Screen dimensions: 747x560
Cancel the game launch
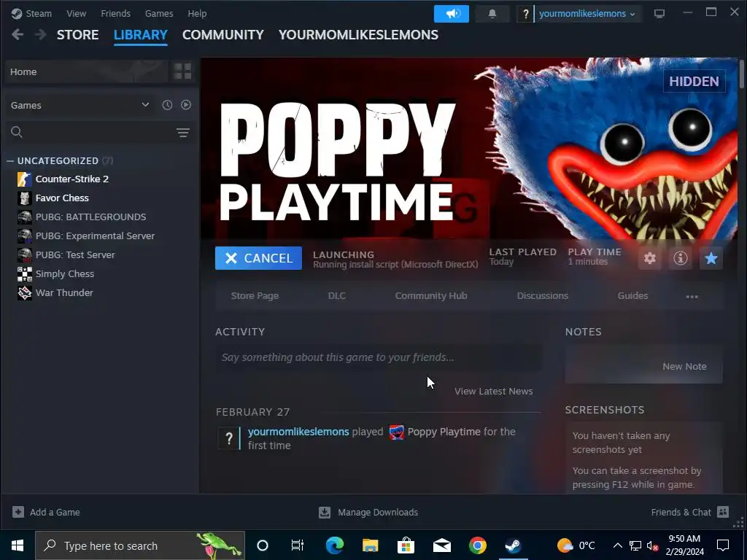[x=258, y=258]
